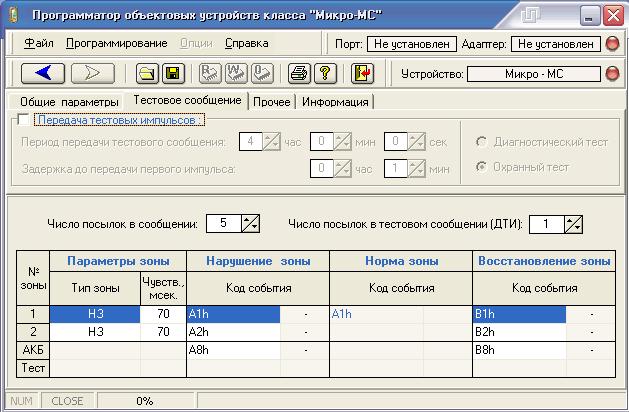The height and width of the screenshot is (412, 629).
Task: Switch to the Прочее tab
Action: click(x=272, y=102)
